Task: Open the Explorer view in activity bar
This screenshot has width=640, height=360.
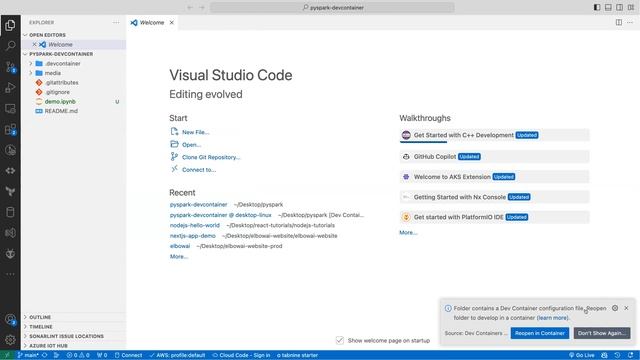Action: (x=10, y=25)
